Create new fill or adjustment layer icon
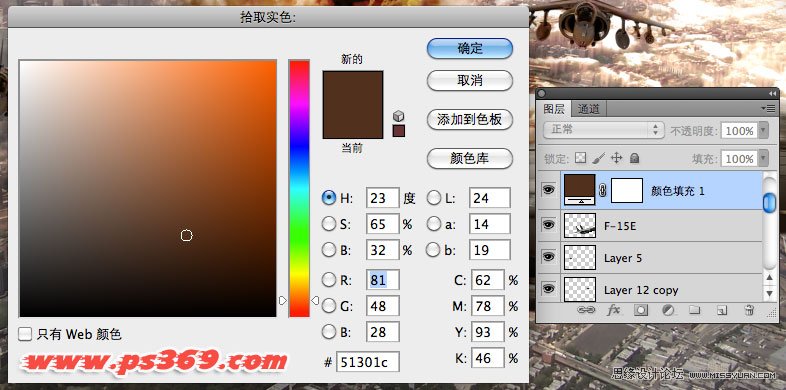 [667, 310]
